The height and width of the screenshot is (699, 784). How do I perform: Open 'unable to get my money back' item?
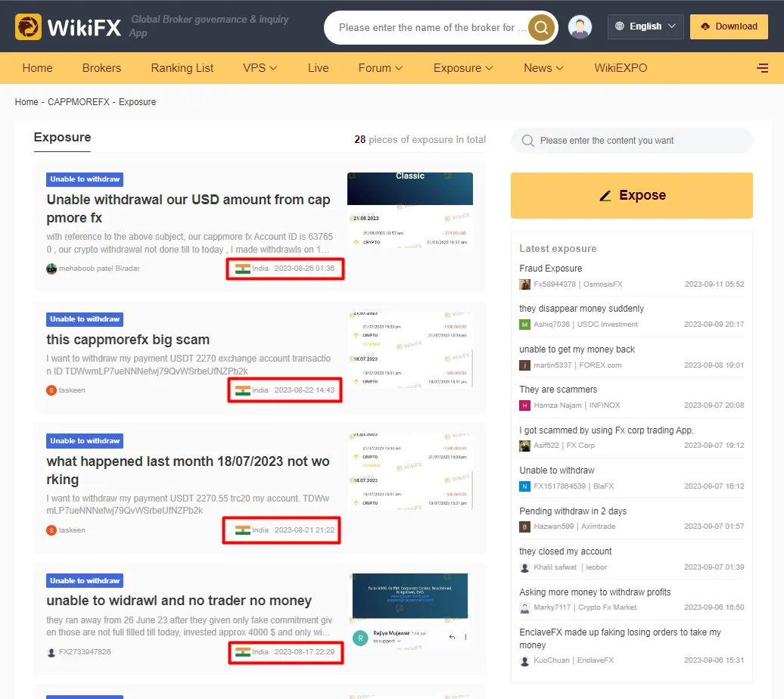point(577,349)
